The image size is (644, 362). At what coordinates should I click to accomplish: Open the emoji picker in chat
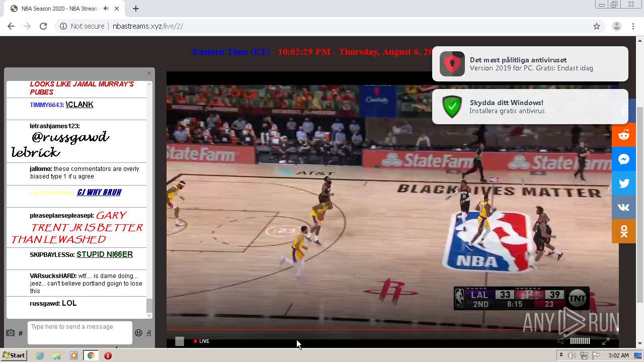coord(138,333)
